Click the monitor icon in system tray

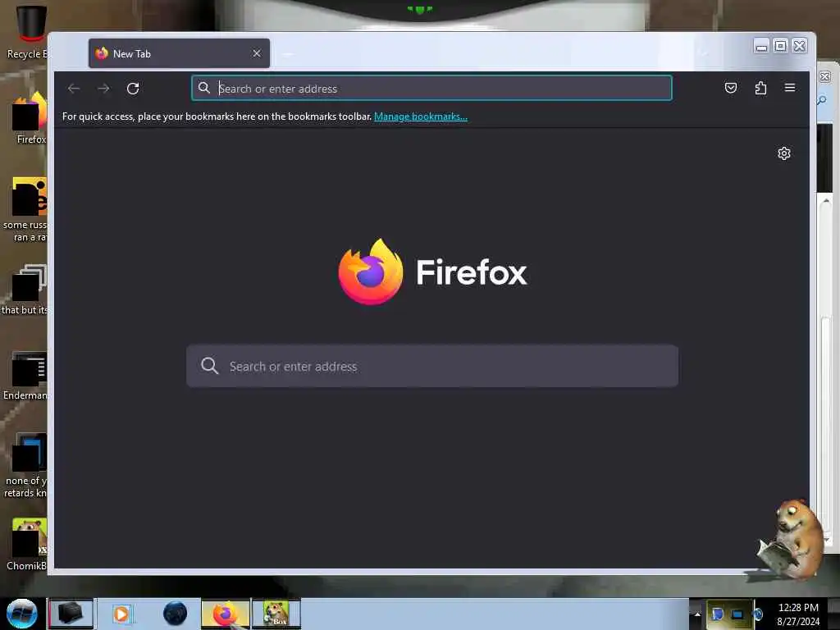point(737,614)
